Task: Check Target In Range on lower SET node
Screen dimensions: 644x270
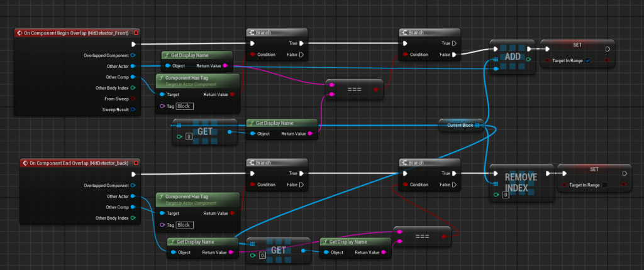Action: (x=604, y=185)
